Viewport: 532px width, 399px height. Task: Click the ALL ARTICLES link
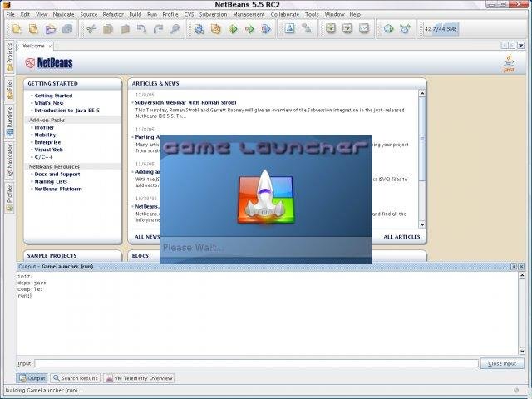(401, 237)
